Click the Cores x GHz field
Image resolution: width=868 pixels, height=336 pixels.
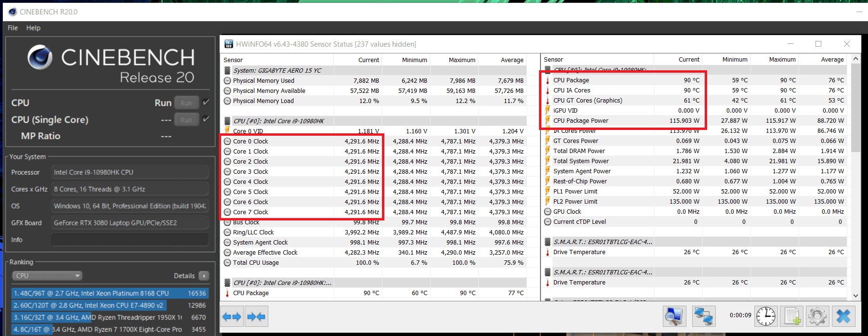point(130,189)
